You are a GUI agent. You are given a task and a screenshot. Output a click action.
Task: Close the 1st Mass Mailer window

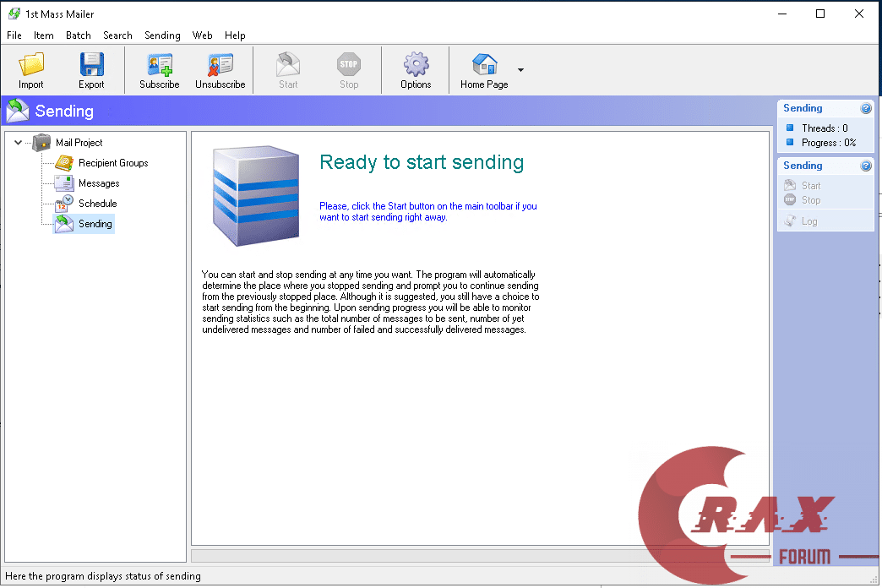859,14
